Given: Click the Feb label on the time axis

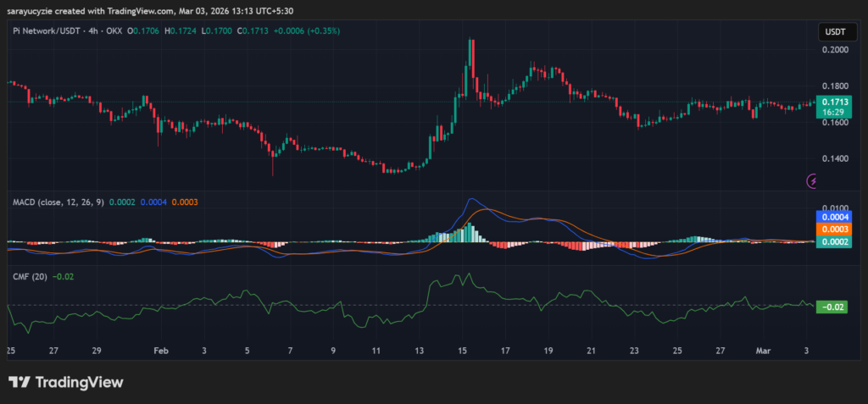Looking at the screenshot, I should coord(161,350).
